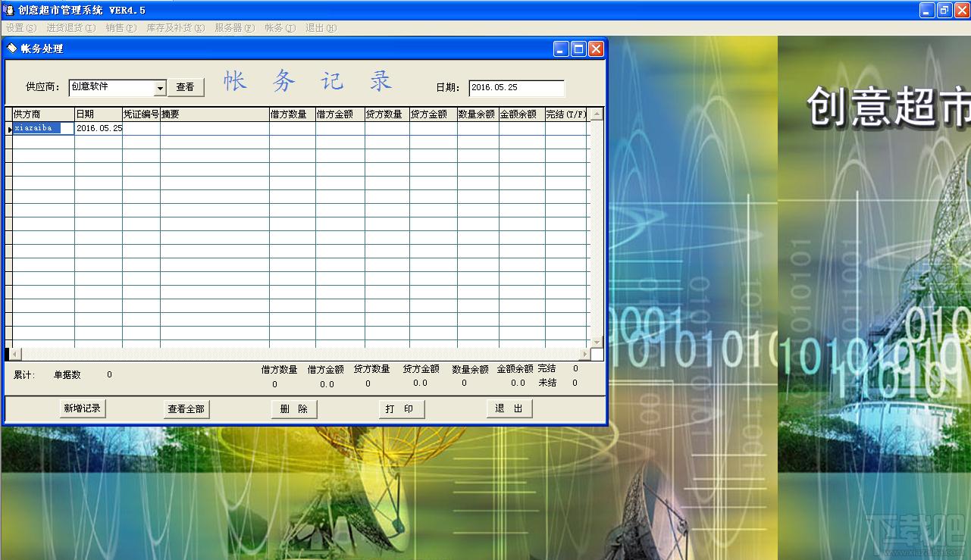The width and height of the screenshot is (971, 560).
Task: Expand the 供应商 dropdown arrow
Action: point(160,89)
